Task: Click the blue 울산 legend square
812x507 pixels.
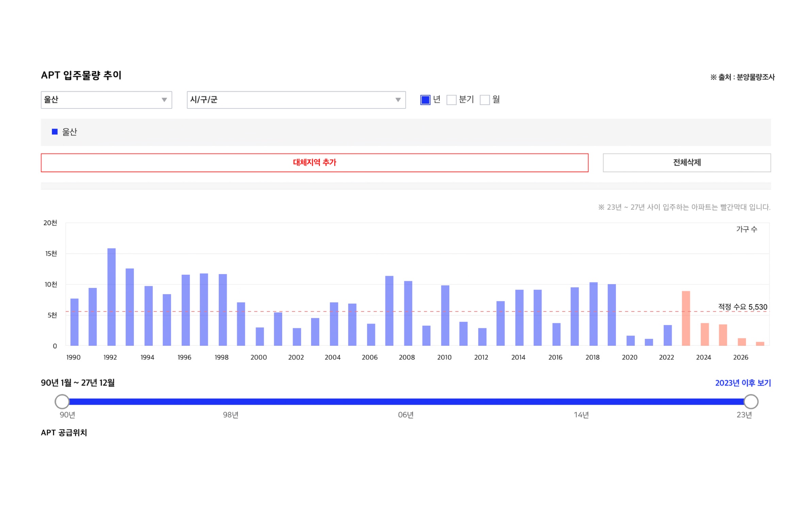Action: pyautogui.click(x=54, y=132)
